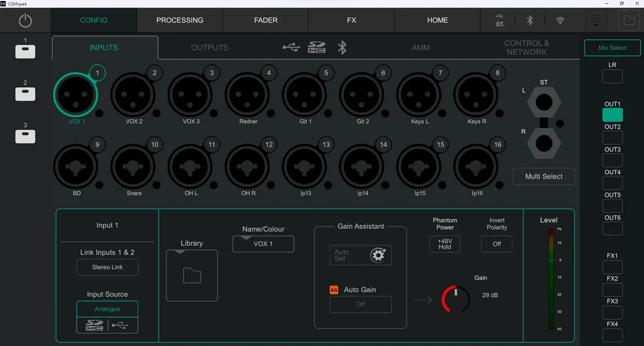This screenshot has width=644, height=346.
Task: Open the Name/Colour VOX 1 dropdown
Action: (263, 244)
